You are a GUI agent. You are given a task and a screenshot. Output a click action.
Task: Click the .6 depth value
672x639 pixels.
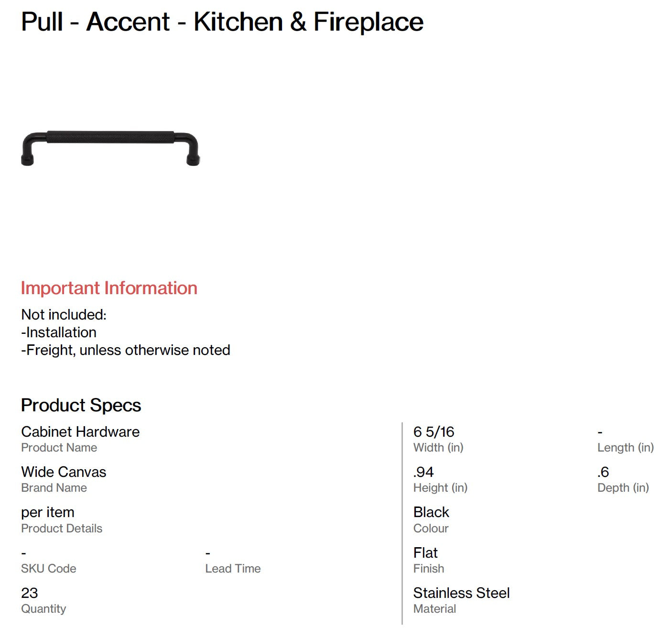coord(603,472)
